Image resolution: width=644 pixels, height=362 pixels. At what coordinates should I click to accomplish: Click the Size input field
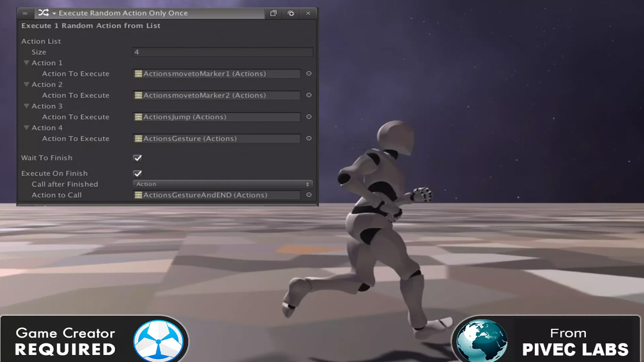pyautogui.click(x=222, y=52)
